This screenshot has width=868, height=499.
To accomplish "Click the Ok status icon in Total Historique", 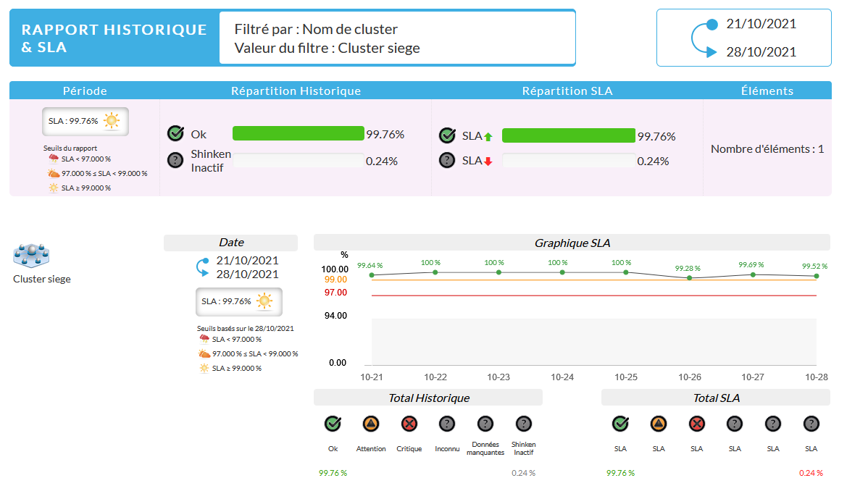I will pos(333,424).
